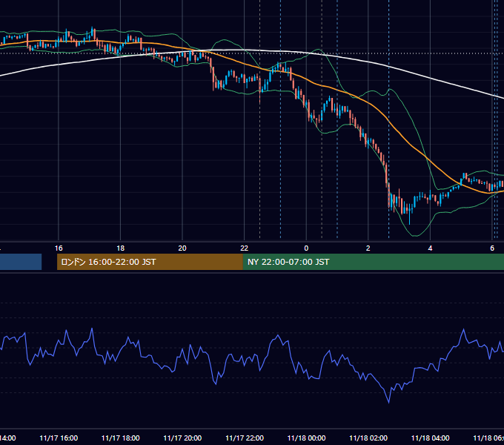Click hour label 22 on price chart axis
Viewport: 504px width, 445px height.
pos(245,248)
